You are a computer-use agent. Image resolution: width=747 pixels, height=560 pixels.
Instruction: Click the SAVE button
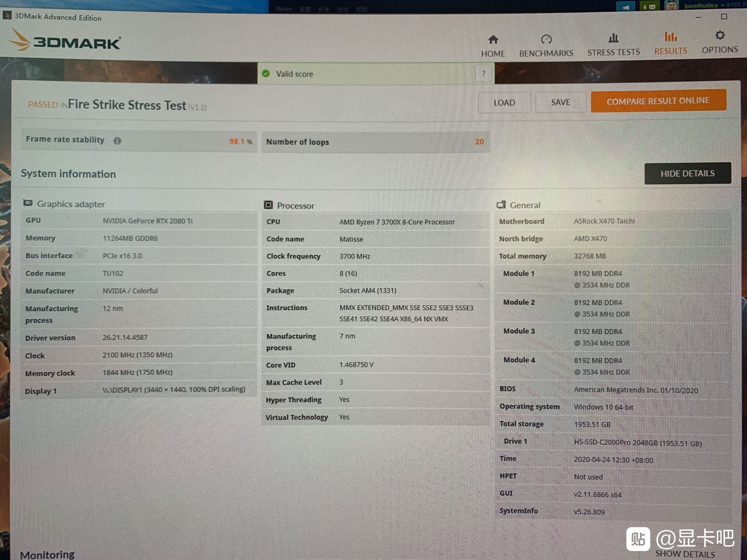561,102
